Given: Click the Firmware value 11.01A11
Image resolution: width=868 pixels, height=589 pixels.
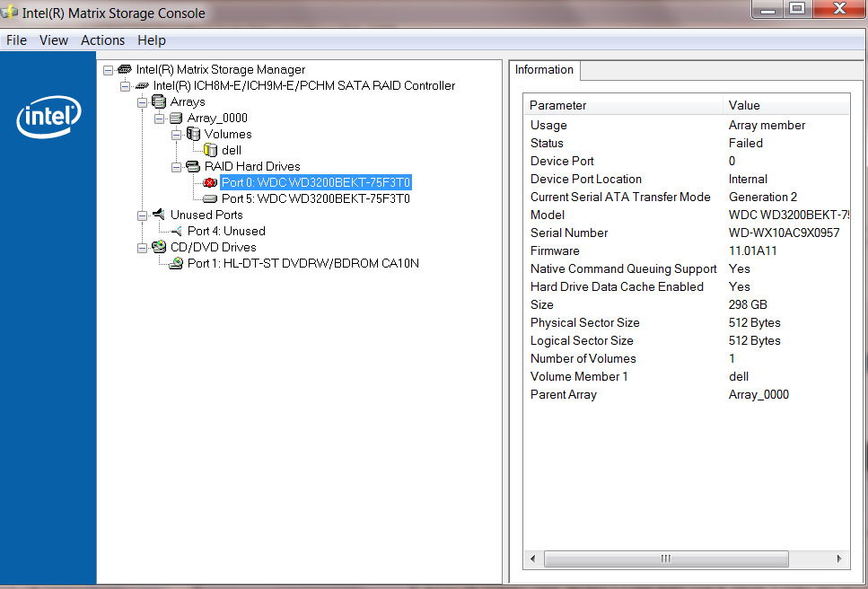Looking at the screenshot, I should [x=752, y=251].
